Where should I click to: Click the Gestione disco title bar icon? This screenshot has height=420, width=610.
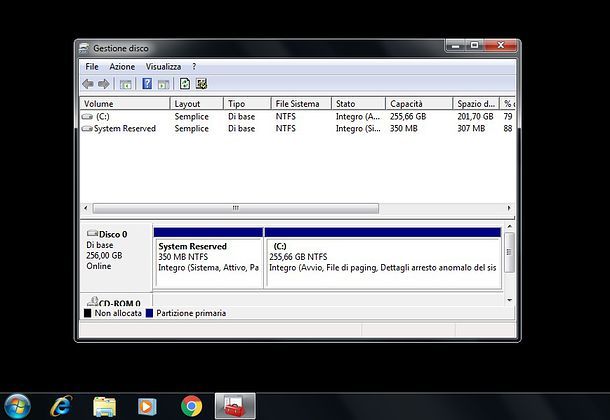[84, 48]
